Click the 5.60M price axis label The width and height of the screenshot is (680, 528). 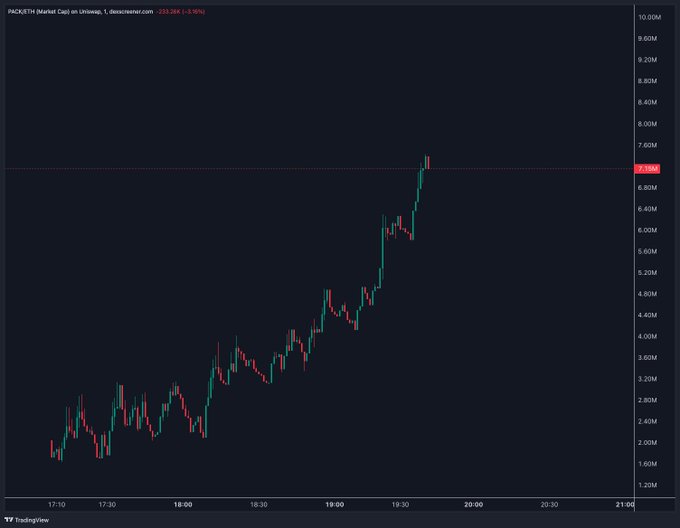(x=647, y=251)
